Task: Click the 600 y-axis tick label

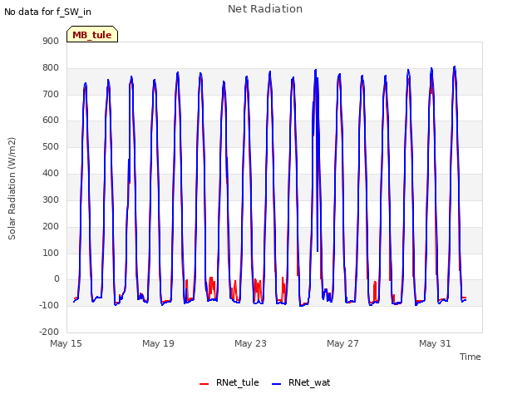Action: (51, 120)
